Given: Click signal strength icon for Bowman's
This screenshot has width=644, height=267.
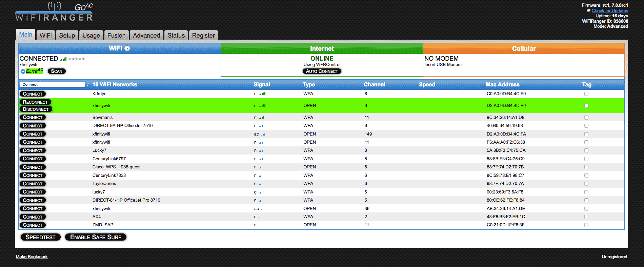Looking at the screenshot, I should coord(262,118).
